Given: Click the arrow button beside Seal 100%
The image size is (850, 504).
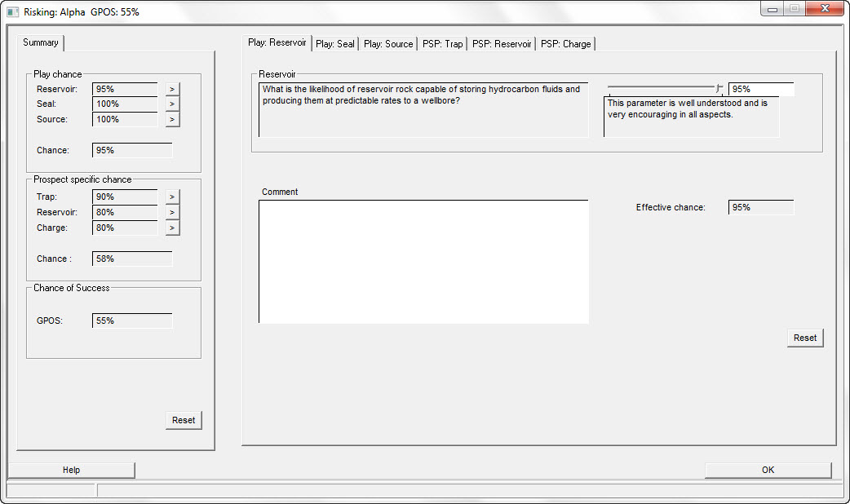Looking at the screenshot, I should coord(172,104).
